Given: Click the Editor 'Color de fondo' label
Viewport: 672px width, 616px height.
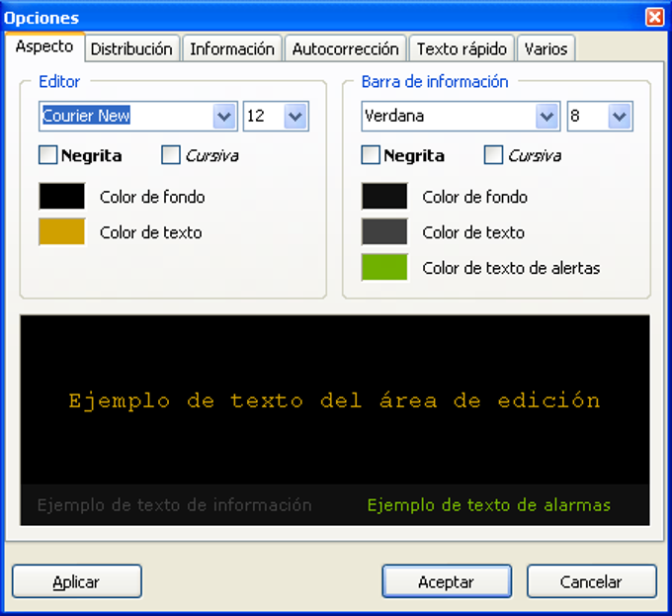Looking at the screenshot, I should (x=152, y=197).
